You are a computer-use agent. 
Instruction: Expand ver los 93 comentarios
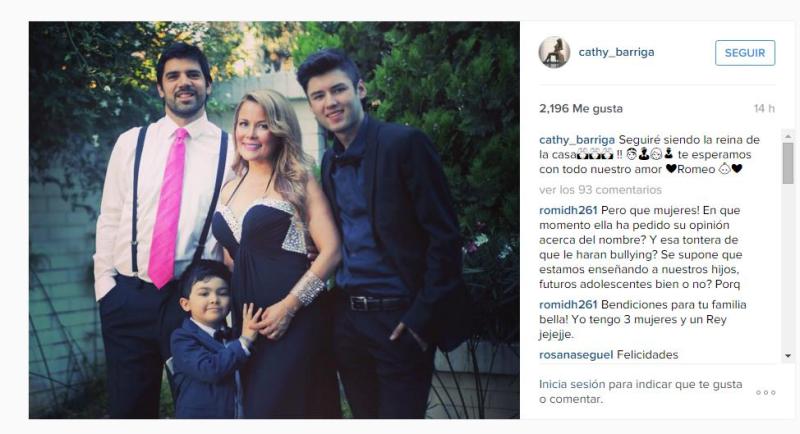pos(600,190)
